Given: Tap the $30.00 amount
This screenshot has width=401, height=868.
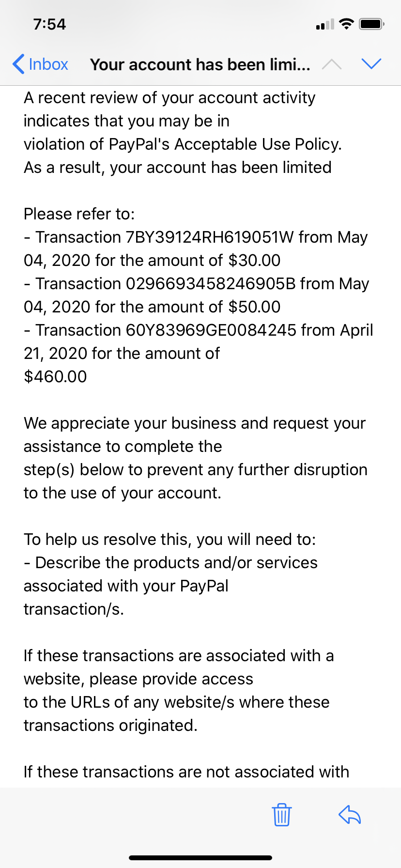Looking at the screenshot, I should pyautogui.click(x=254, y=261).
